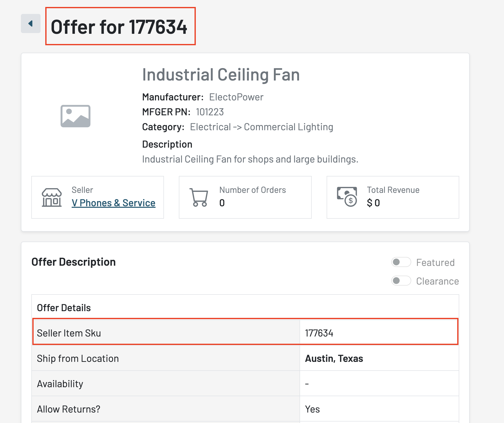Open V Phones & Service seller link
The width and height of the screenshot is (504, 423).
pos(113,203)
